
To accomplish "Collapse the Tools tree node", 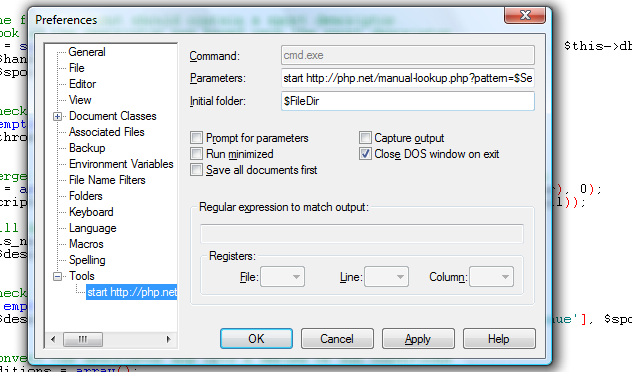I will 57,276.
